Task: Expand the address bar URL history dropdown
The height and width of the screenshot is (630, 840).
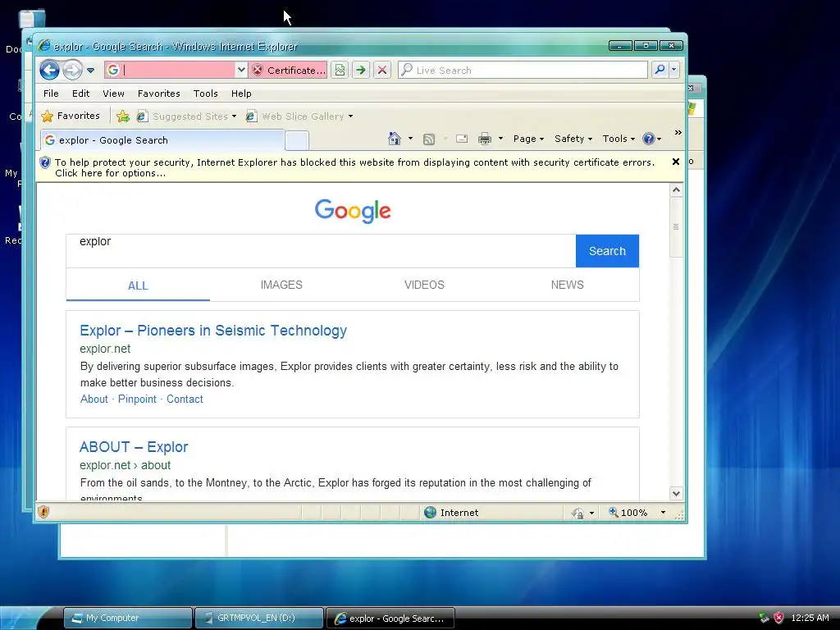Action: click(x=241, y=70)
